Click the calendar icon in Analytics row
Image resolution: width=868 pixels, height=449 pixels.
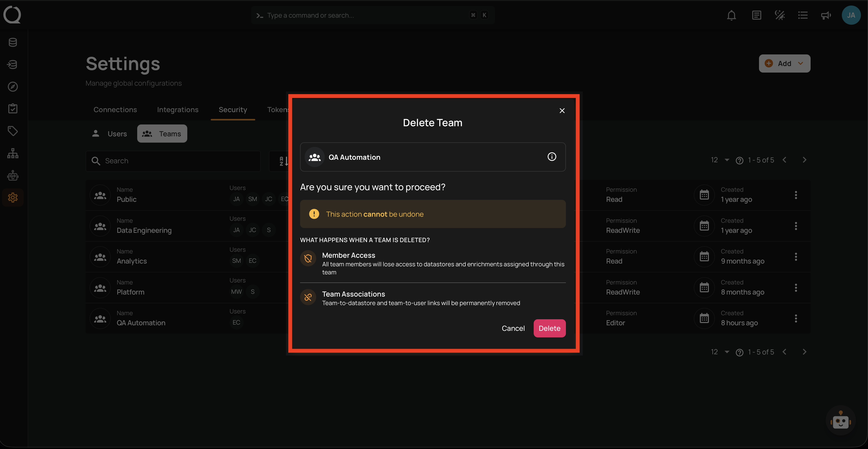(704, 257)
